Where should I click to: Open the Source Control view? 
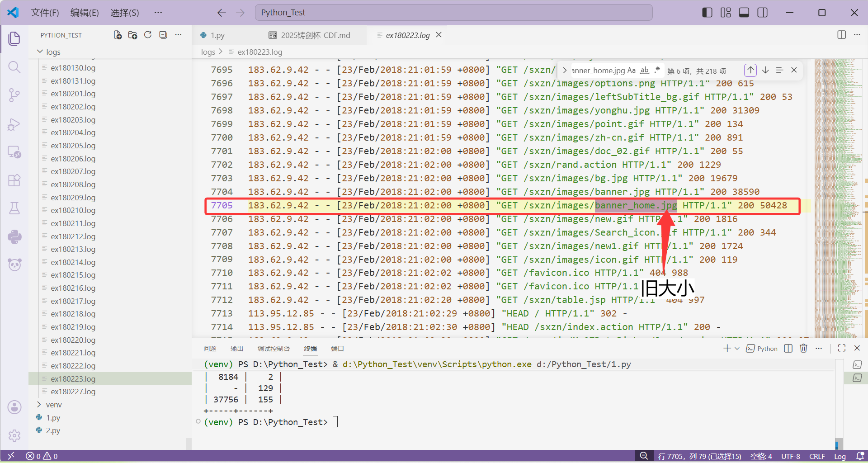pyautogui.click(x=14, y=95)
